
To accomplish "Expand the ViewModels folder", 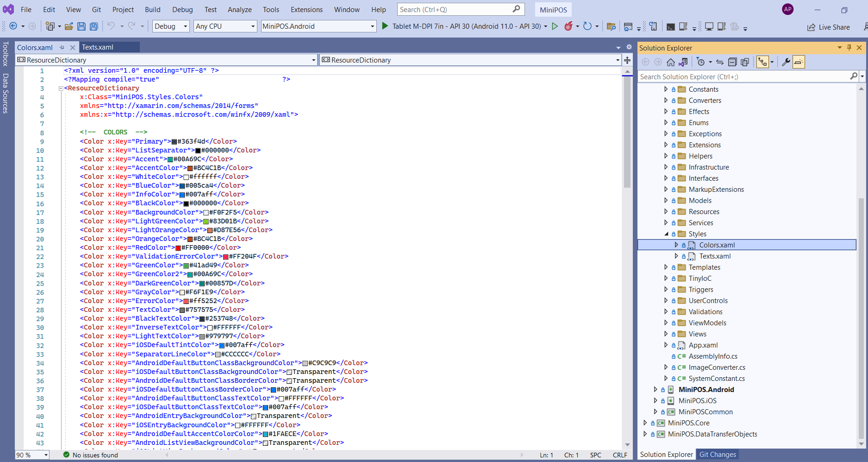I will 666,323.
